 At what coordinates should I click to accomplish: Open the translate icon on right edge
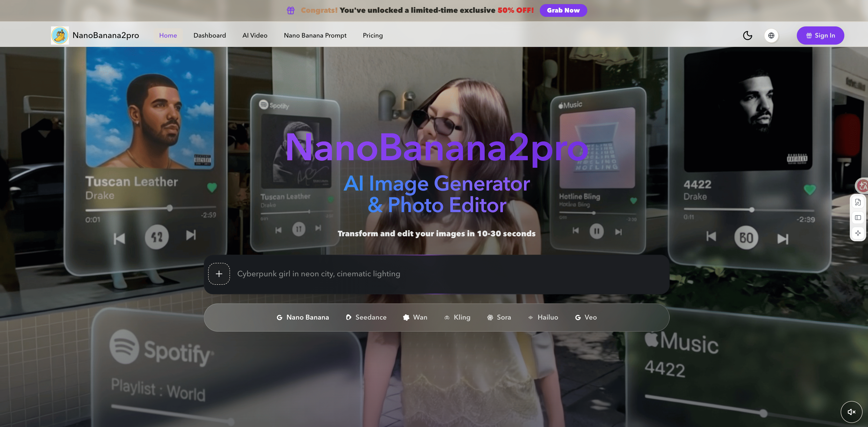862,185
